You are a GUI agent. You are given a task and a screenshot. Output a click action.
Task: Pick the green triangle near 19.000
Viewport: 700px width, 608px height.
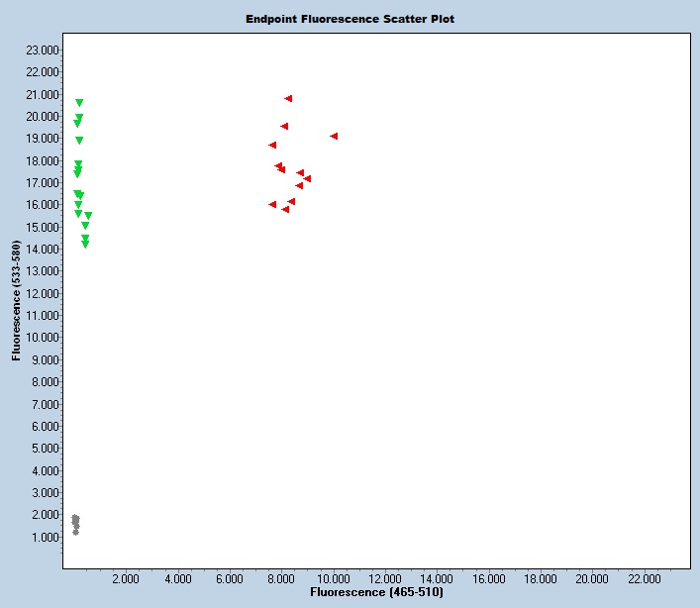tap(79, 141)
